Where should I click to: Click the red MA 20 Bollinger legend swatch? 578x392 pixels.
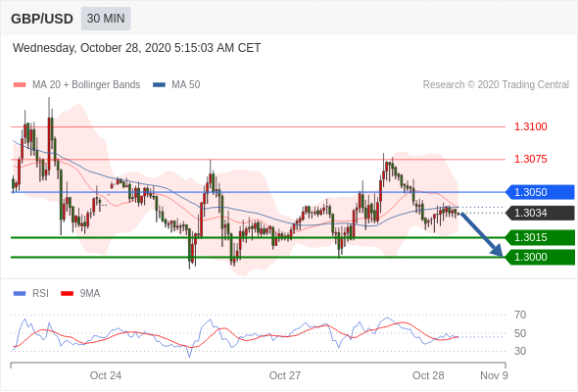[x=20, y=85]
